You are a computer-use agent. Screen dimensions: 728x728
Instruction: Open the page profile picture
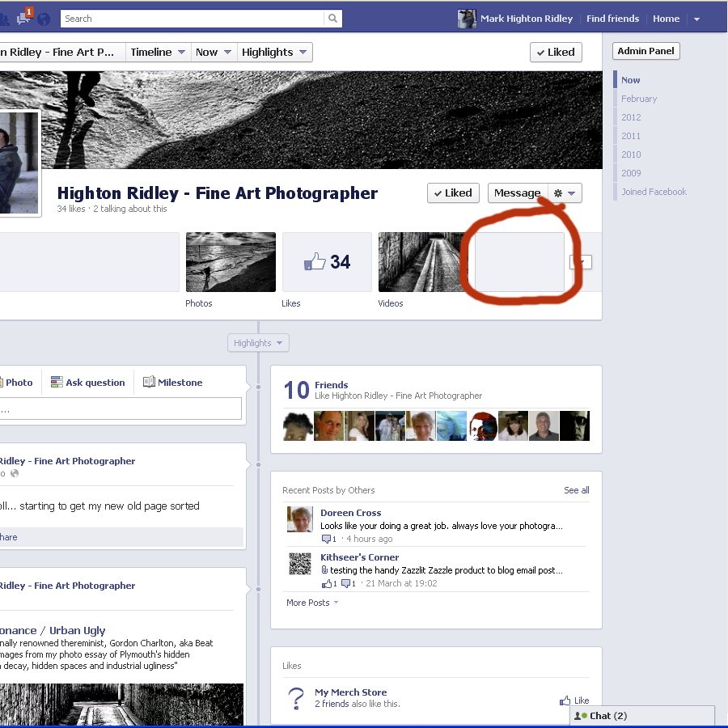click(x=19, y=163)
